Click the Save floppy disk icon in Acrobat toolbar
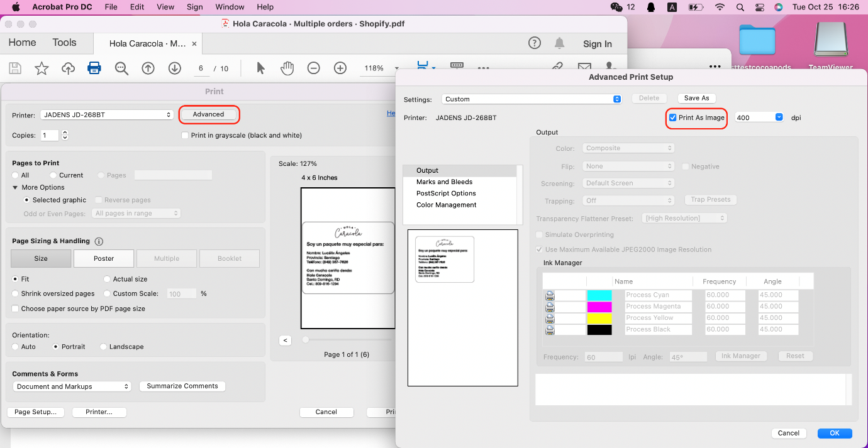The height and width of the screenshot is (448, 868). pos(15,68)
